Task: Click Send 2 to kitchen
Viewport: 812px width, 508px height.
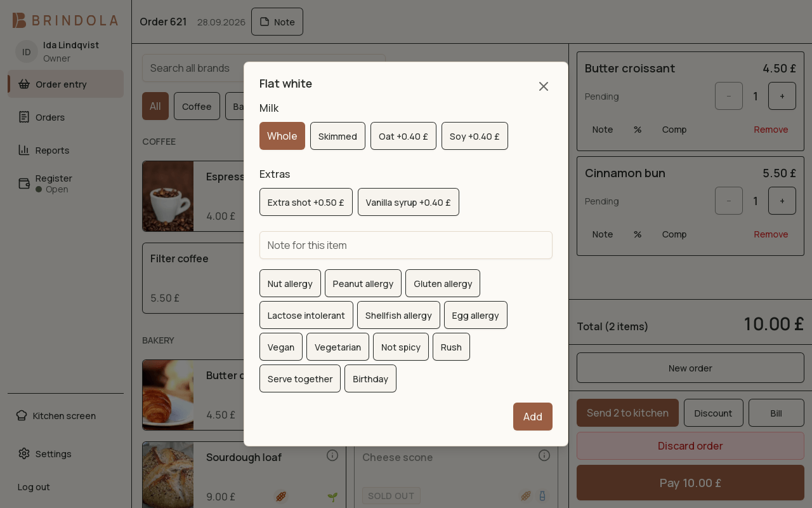Action: tap(627, 413)
